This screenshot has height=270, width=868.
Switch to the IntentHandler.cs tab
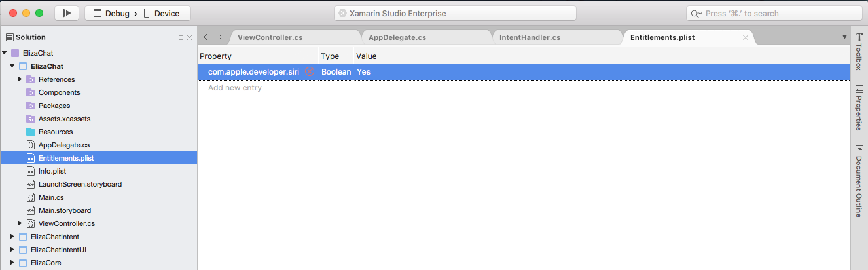(530, 37)
